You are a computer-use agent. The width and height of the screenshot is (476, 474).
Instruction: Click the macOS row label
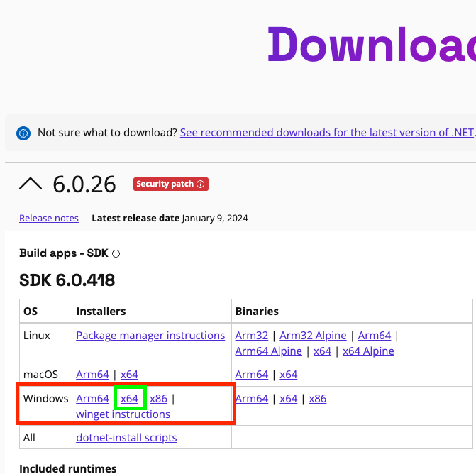(40, 375)
